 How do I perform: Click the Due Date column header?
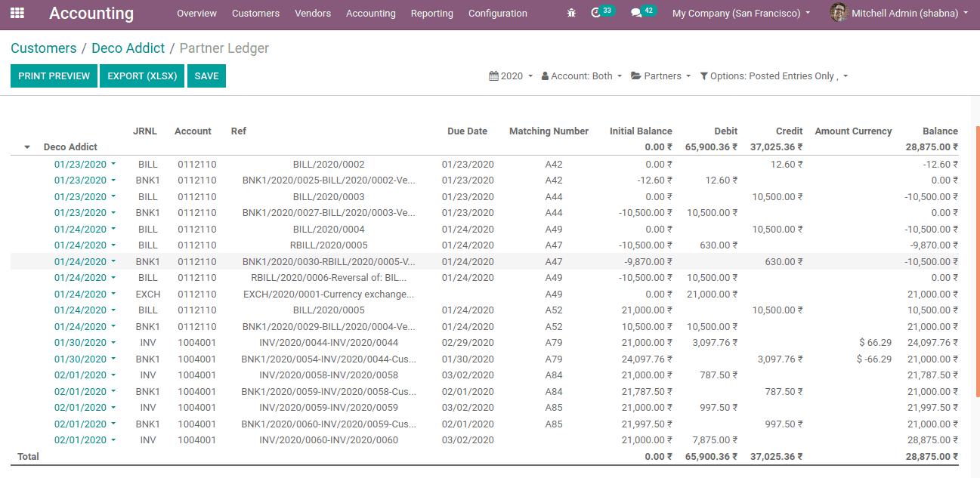467,131
